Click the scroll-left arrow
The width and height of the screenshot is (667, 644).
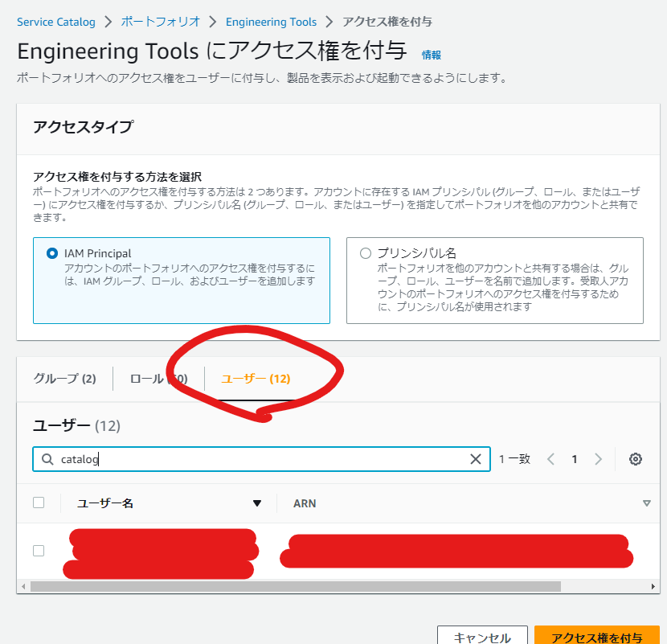[x=23, y=587]
